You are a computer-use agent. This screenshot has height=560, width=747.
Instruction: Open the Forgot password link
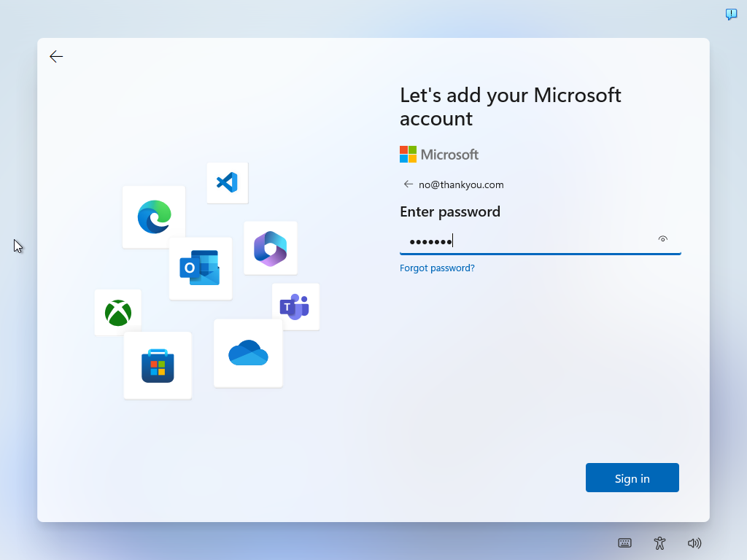tap(437, 268)
